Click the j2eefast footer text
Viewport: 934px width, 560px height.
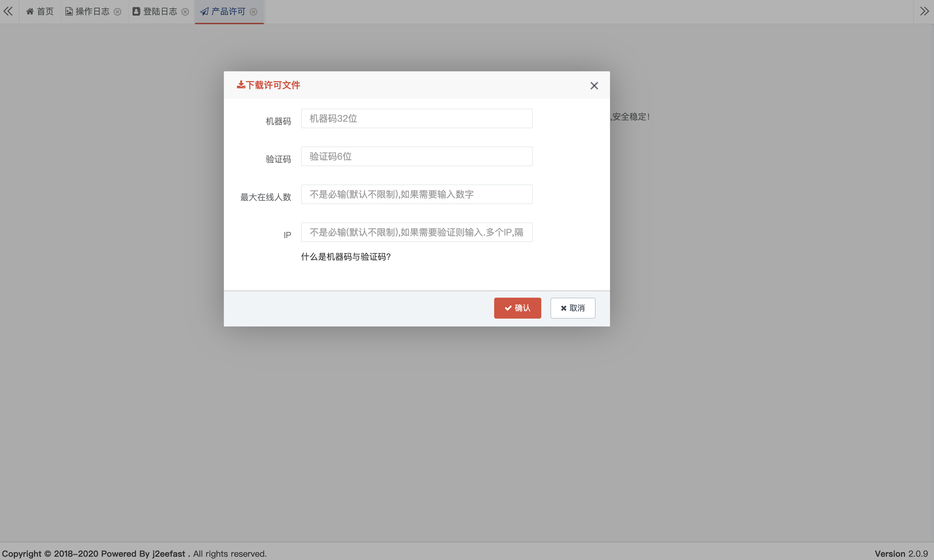[169, 553]
